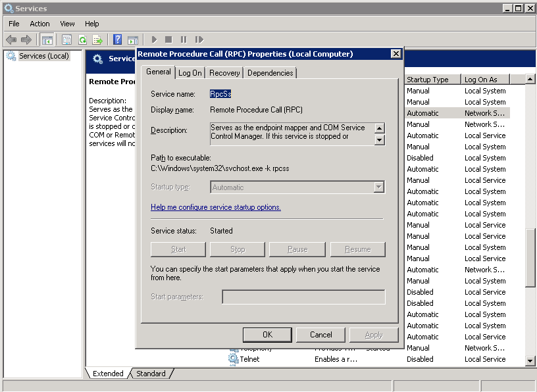
Task: Open the Action menu
Action: 39,24
